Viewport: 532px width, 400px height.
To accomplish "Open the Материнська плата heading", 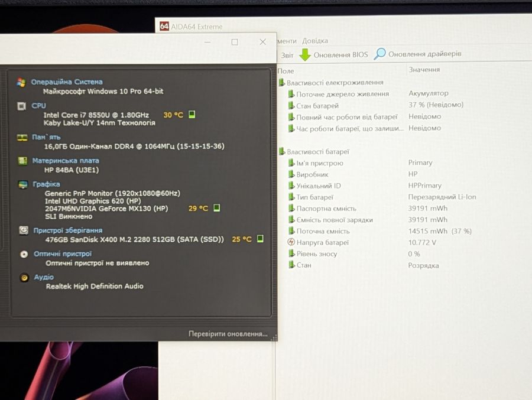I will [66, 161].
